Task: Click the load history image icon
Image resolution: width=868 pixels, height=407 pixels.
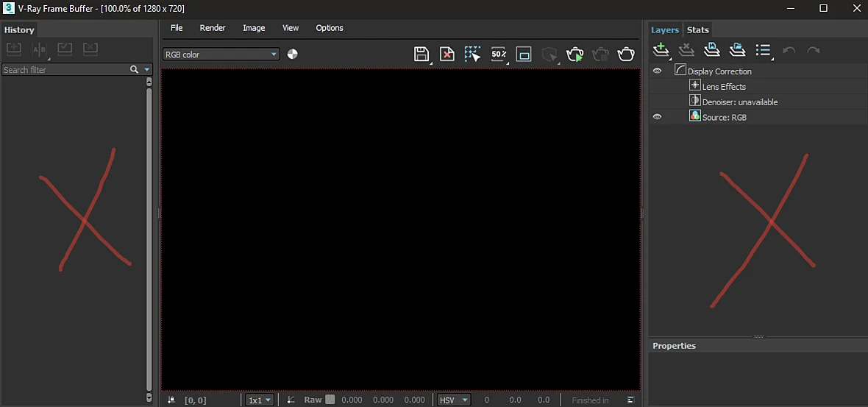Action: [x=65, y=49]
